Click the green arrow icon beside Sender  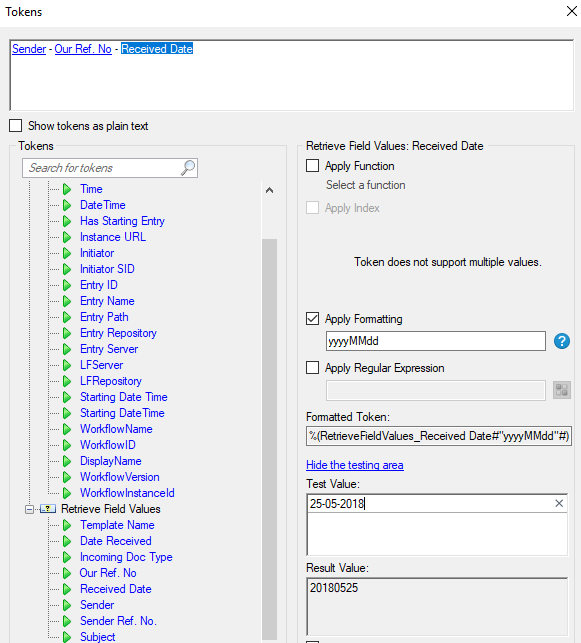(67, 605)
